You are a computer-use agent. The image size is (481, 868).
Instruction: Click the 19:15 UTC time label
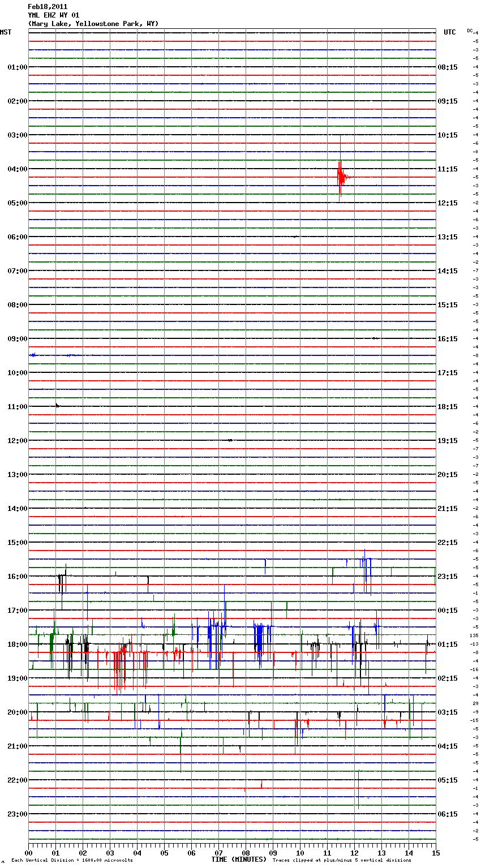pyautogui.click(x=448, y=441)
